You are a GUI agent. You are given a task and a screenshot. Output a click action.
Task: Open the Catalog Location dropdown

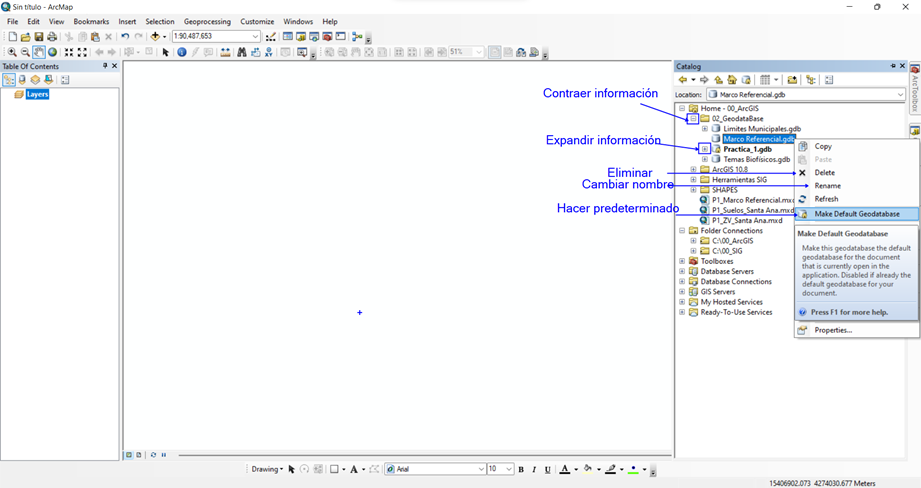pyautogui.click(x=900, y=95)
